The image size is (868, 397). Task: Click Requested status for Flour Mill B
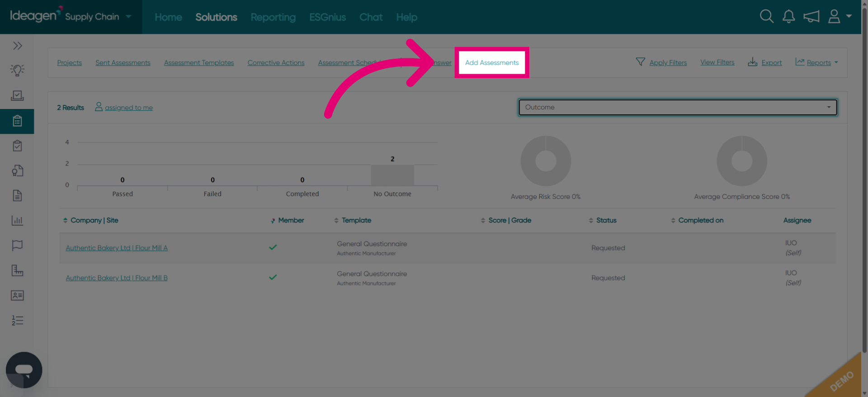(x=608, y=278)
